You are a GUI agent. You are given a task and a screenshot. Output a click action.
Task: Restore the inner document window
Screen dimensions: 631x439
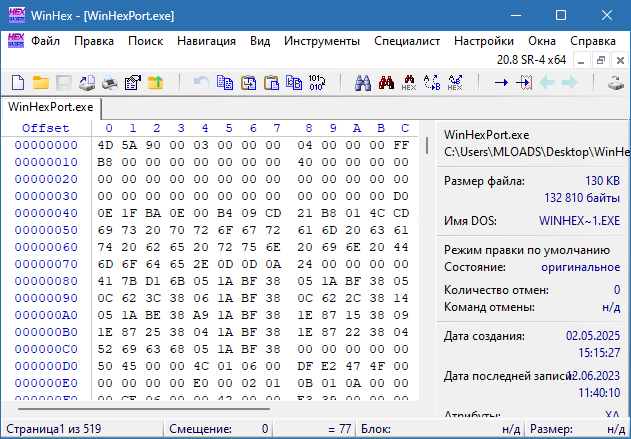pyautogui.click(x=601, y=61)
